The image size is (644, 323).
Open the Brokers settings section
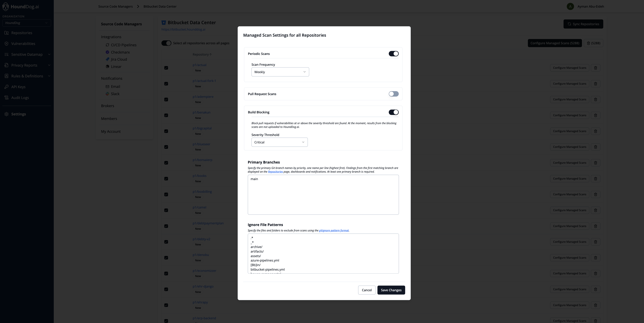(x=108, y=106)
